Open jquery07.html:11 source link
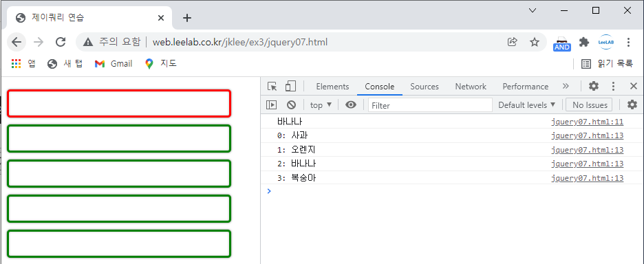644x264 pixels. (x=588, y=122)
